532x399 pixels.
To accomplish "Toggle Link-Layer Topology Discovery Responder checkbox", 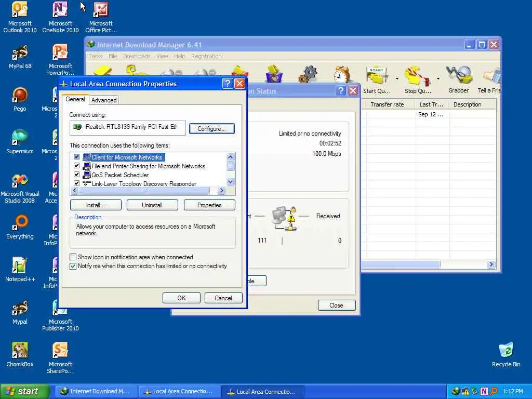I will click(77, 183).
